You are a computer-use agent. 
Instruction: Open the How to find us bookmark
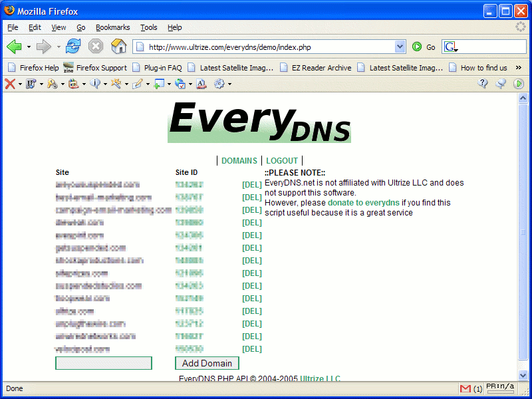pos(478,68)
